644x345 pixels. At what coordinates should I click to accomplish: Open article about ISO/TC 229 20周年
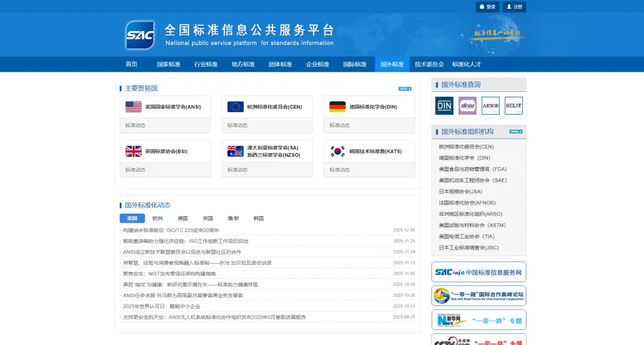pyautogui.click(x=171, y=230)
